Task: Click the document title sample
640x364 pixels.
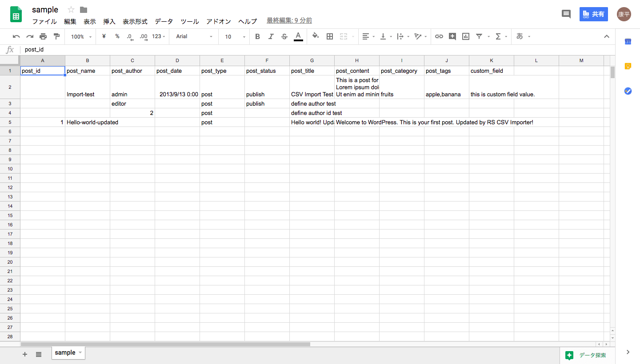Action: pos(45,10)
